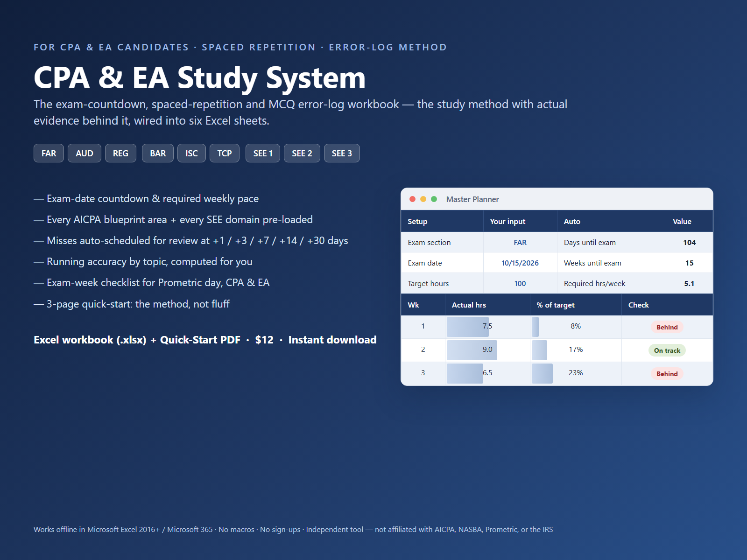Click the Exam-date countdown feature line
This screenshot has width=747, height=560.
(146, 199)
